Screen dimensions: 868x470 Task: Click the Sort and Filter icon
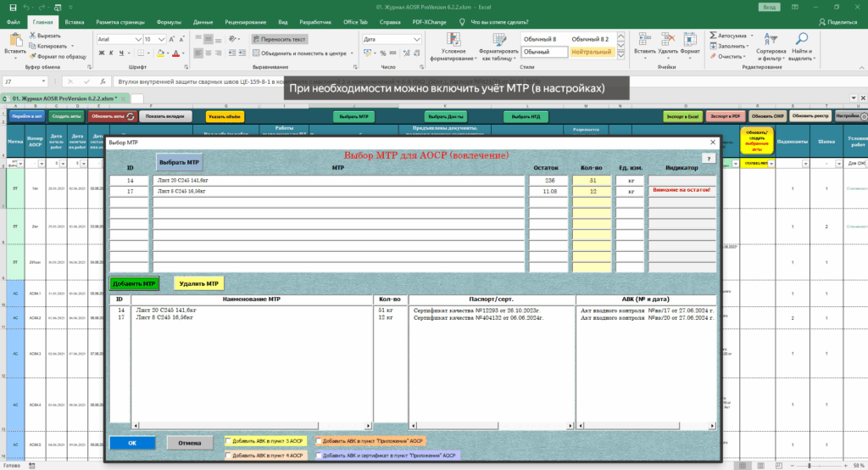click(771, 39)
